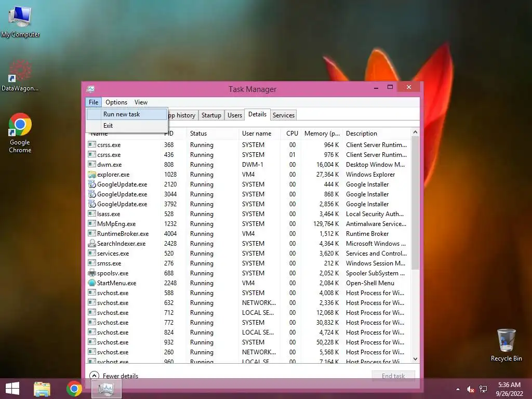Open the Recycle Bin on the desktop
532x399 pixels.
point(506,345)
